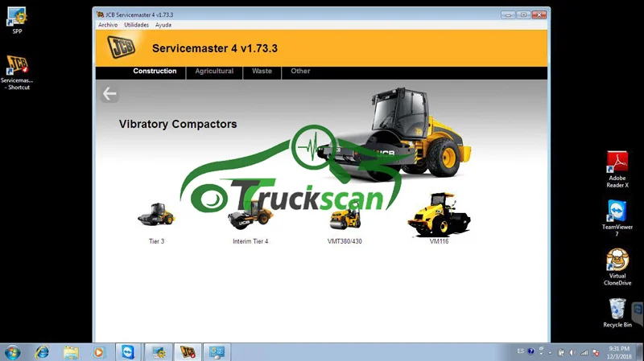Switch to TeamViewer taskbar button
This screenshot has width=644, height=361.
tap(128, 352)
